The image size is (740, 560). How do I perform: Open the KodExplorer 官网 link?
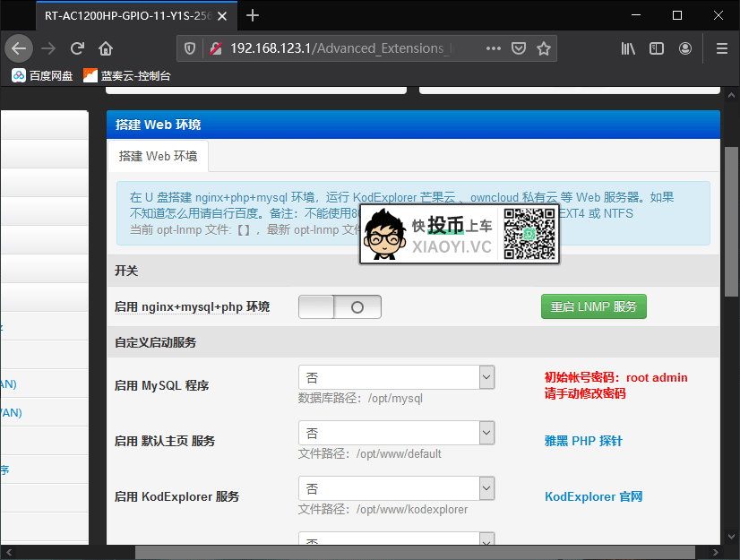(x=594, y=496)
